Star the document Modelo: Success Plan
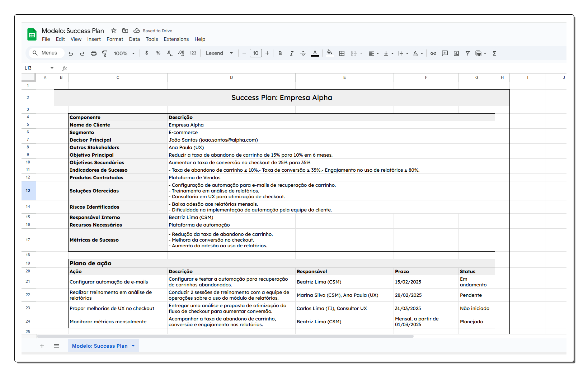 [x=114, y=30]
